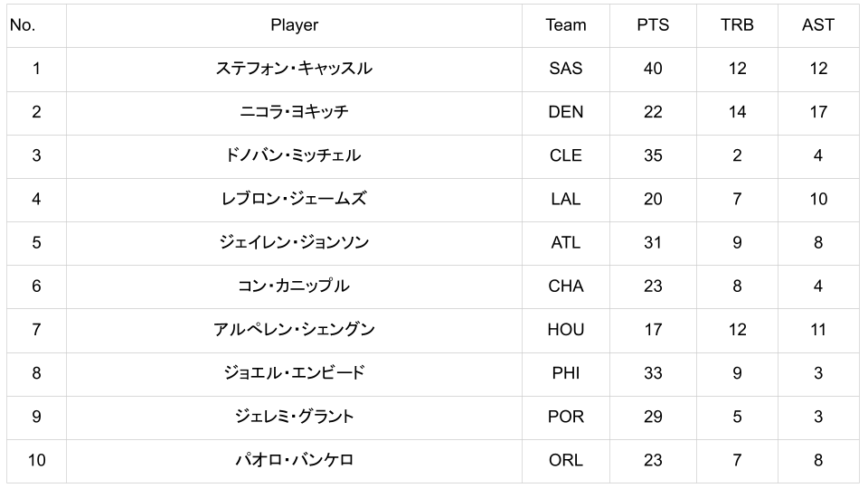Click the SAS team cell
Image resolution: width=868 pixels, height=488 pixels.
click(566, 69)
